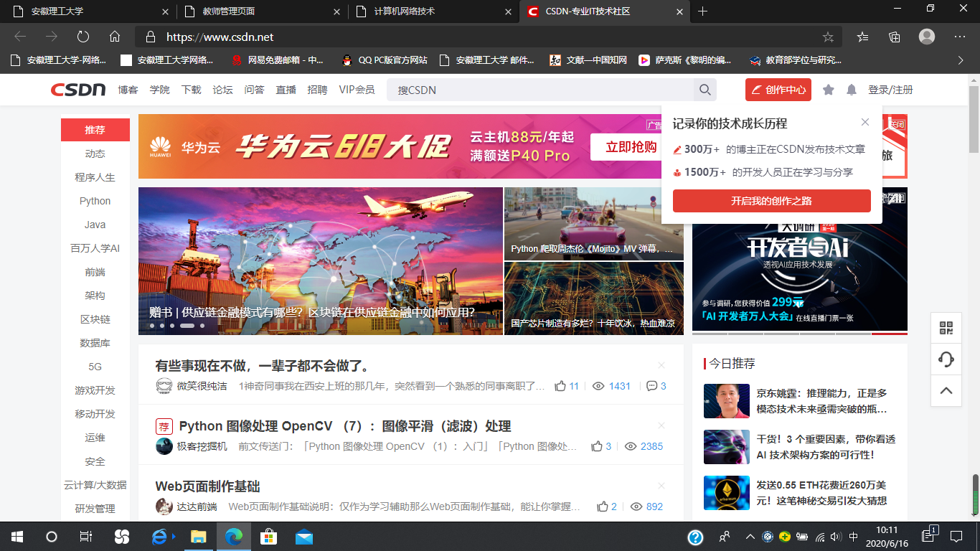This screenshot has width=980, height=551.
Task: Click in the 搜CSDN search box
Action: click(542, 90)
